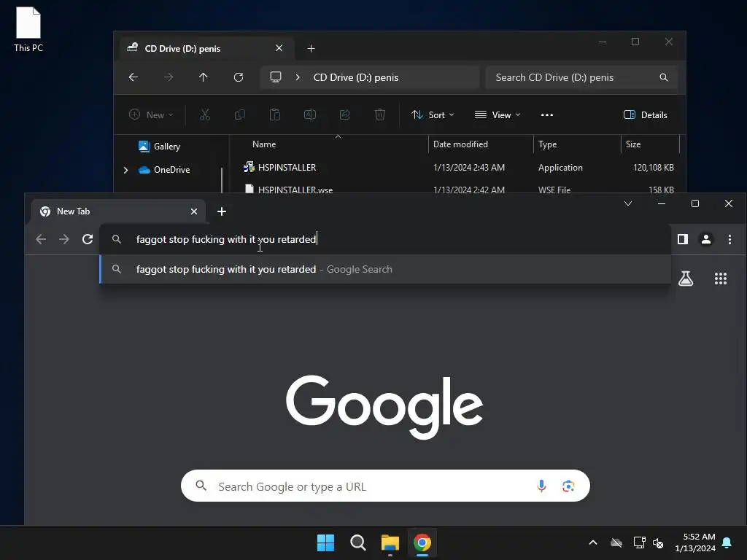This screenshot has width=747, height=560.
Task: Toggle the Details pane in Explorer
Action: 646,114
